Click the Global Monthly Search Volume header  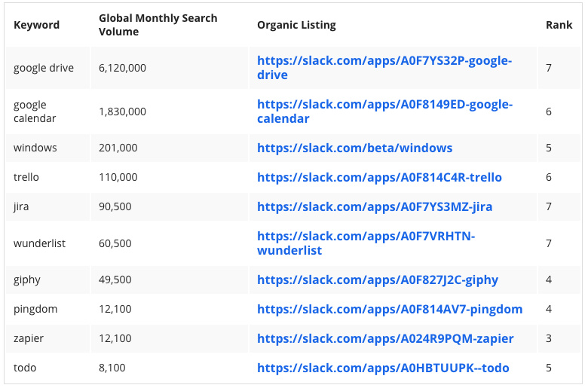coord(158,25)
